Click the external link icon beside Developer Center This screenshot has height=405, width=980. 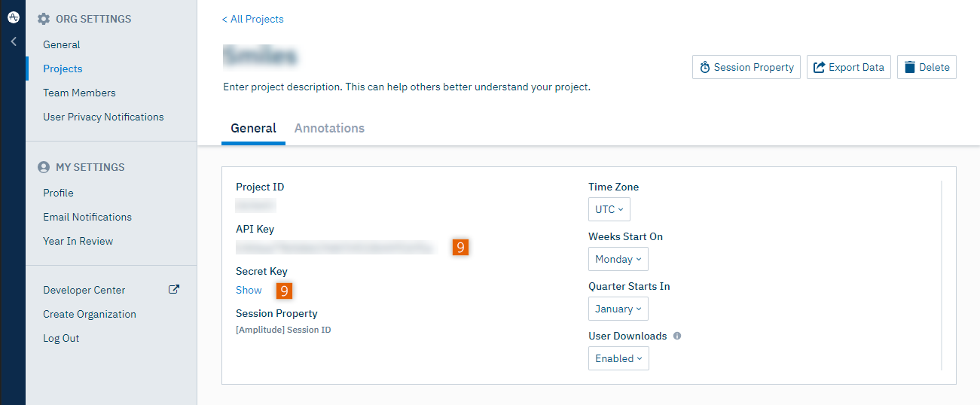pos(174,290)
